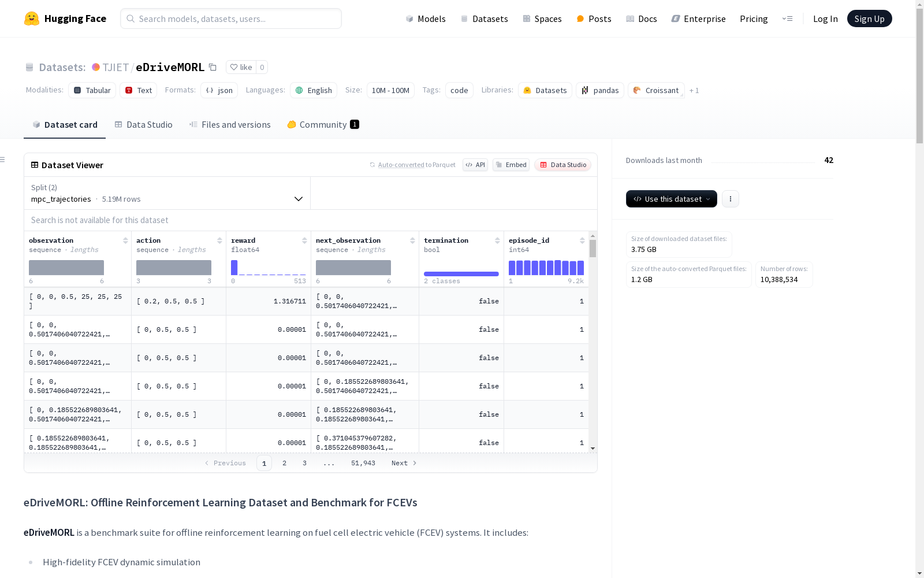Click the like count badge
Viewport: 924px width, 578px height.
pos(262,67)
